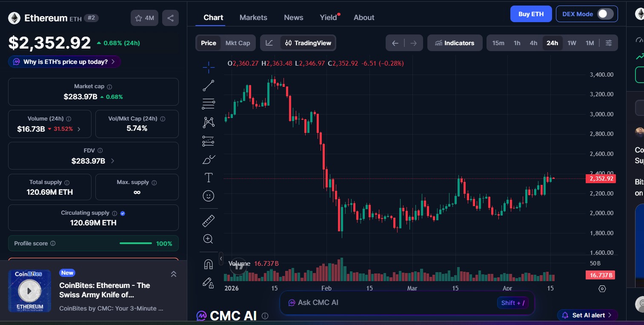Activate the measure ruler tool

(208, 220)
